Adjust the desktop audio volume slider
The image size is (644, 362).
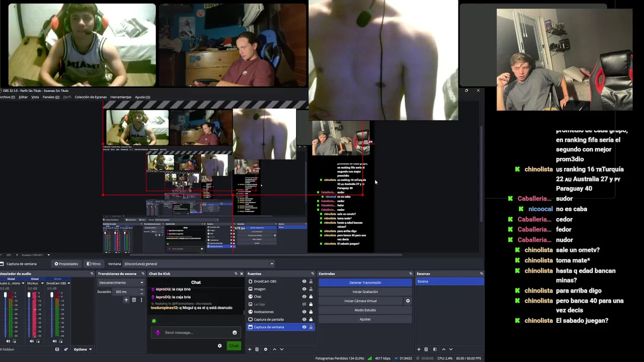(x=6, y=315)
